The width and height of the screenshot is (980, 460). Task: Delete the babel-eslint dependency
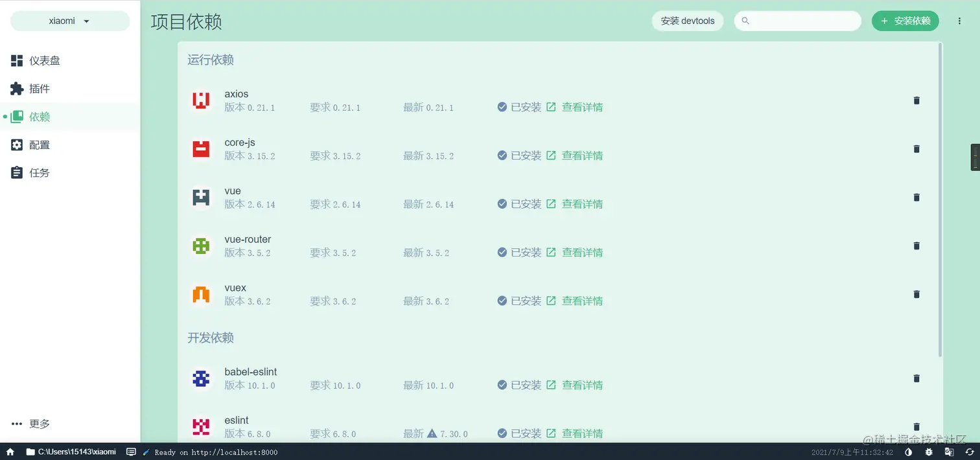point(916,378)
